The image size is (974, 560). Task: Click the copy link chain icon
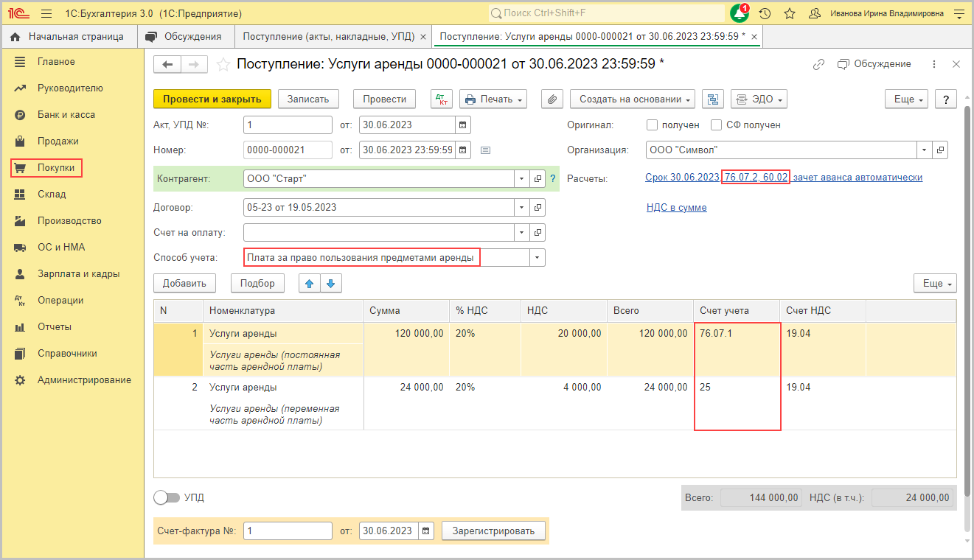pos(818,65)
